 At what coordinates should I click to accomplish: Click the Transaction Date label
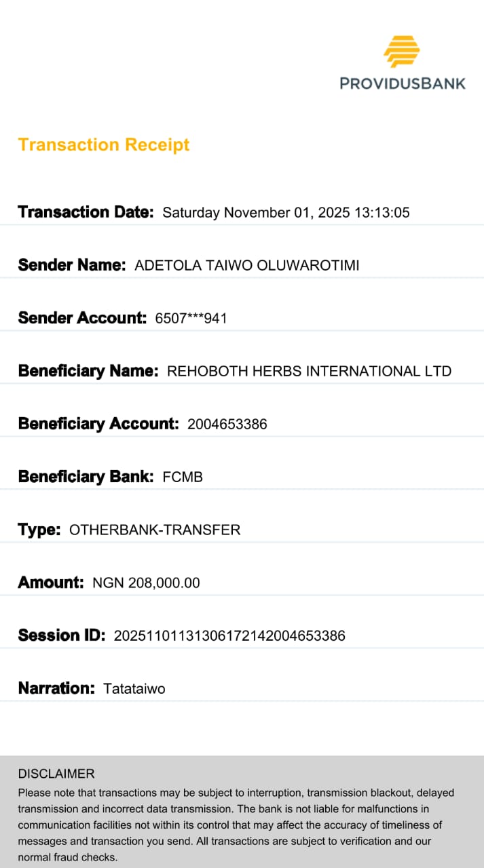coord(86,212)
